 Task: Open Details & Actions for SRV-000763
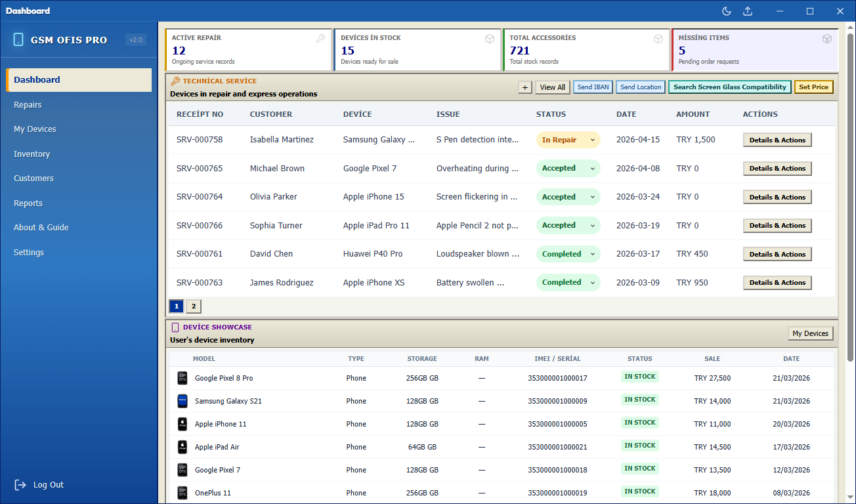coord(778,283)
